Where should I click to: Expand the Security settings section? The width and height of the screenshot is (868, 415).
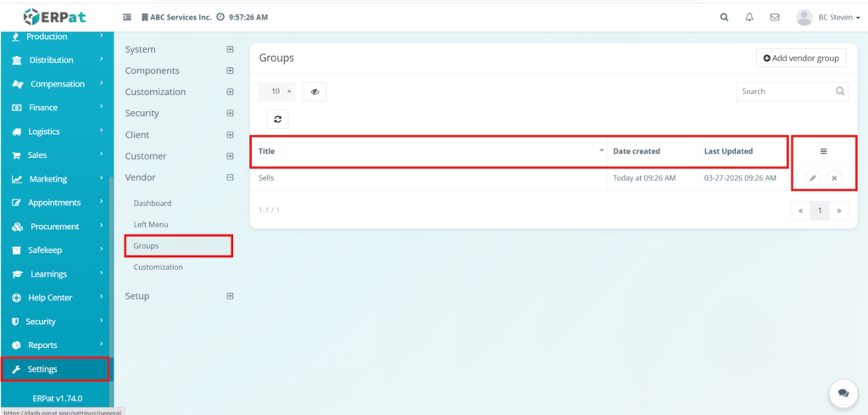230,113
